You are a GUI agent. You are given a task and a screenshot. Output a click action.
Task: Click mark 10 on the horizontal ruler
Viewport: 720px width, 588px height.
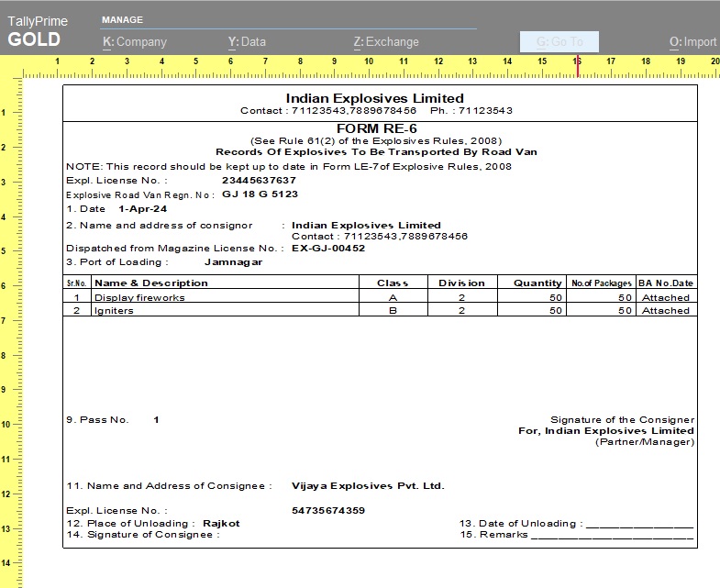pos(369,62)
